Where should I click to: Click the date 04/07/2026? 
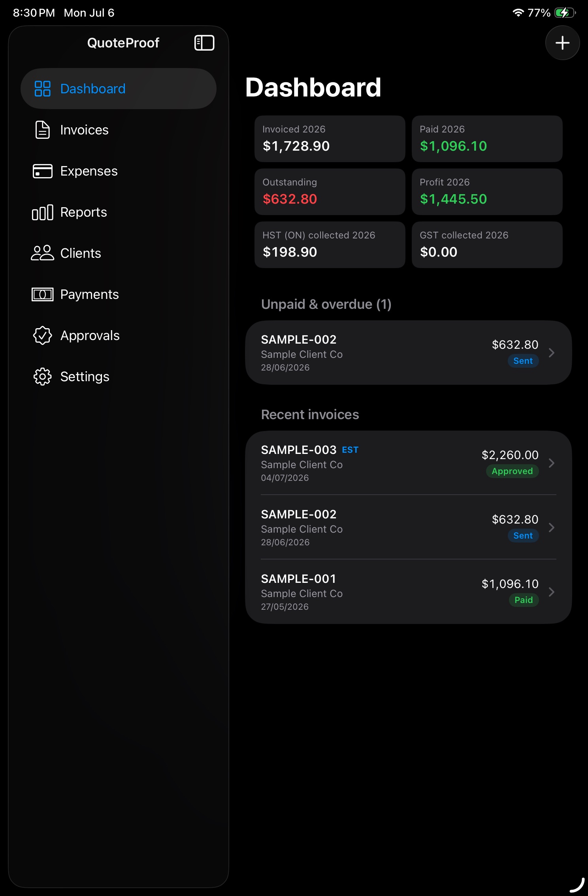tap(285, 478)
